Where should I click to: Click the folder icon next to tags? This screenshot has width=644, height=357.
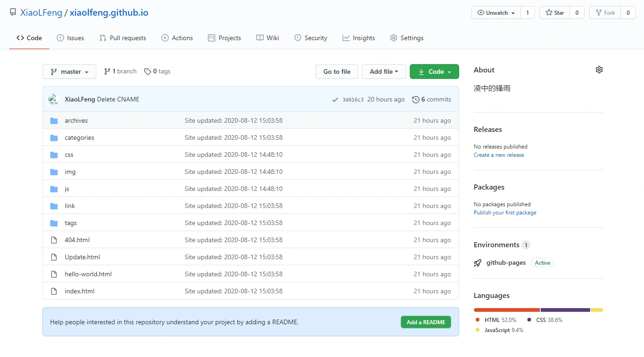[x=54, y=223]
